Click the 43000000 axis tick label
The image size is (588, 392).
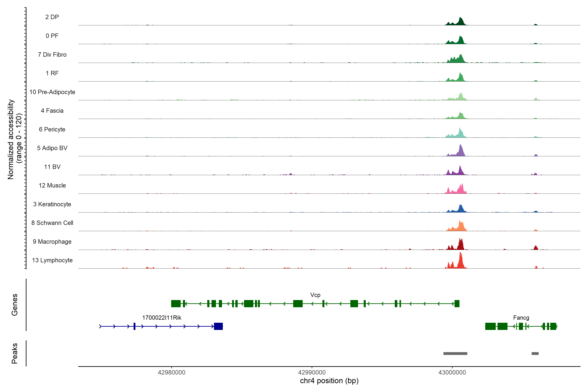coord(452,373)
